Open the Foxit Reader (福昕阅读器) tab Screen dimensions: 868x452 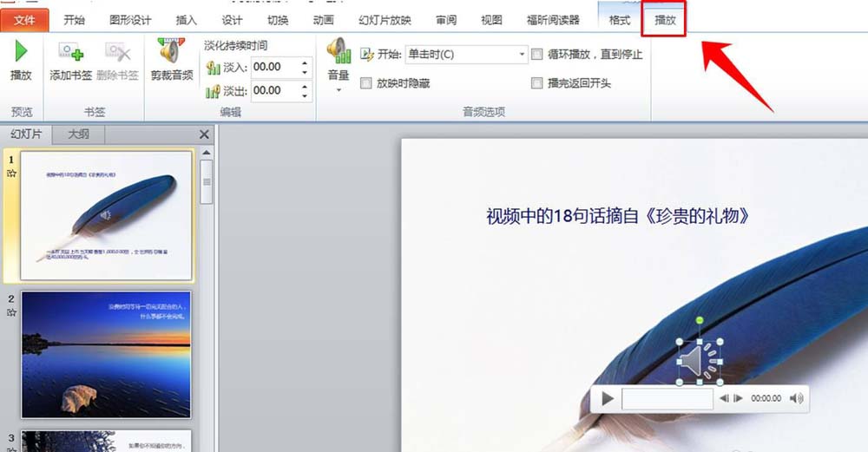click(553, 20)
